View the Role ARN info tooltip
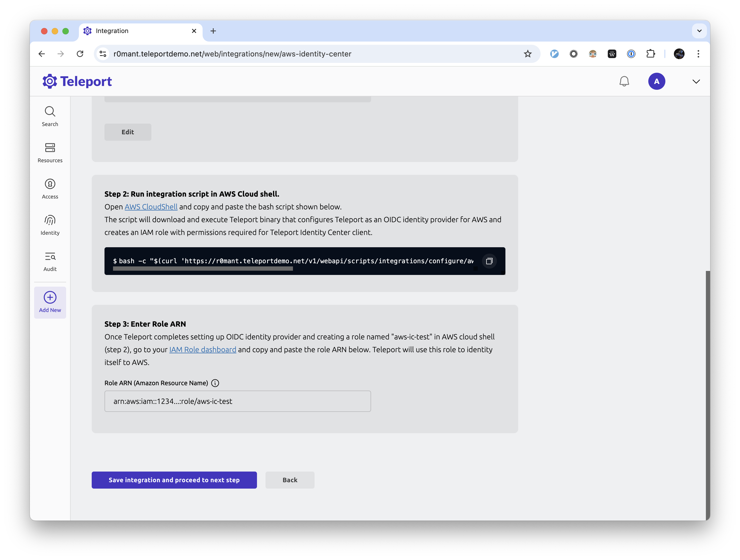 tap(215, 383)
